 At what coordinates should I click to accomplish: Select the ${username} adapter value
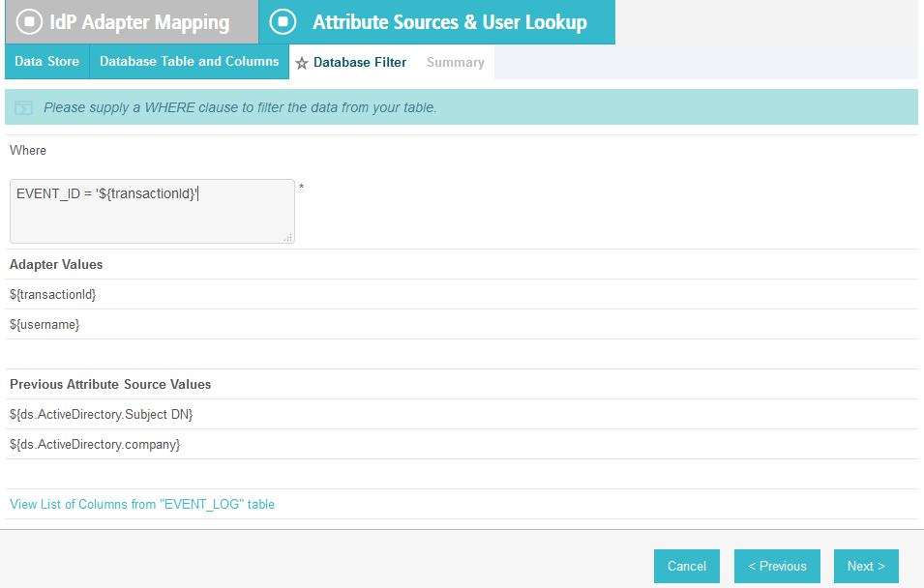(45, 325)
